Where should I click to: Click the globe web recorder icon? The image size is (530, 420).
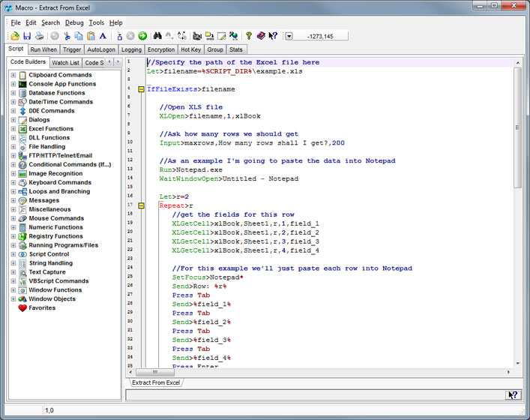234,36
